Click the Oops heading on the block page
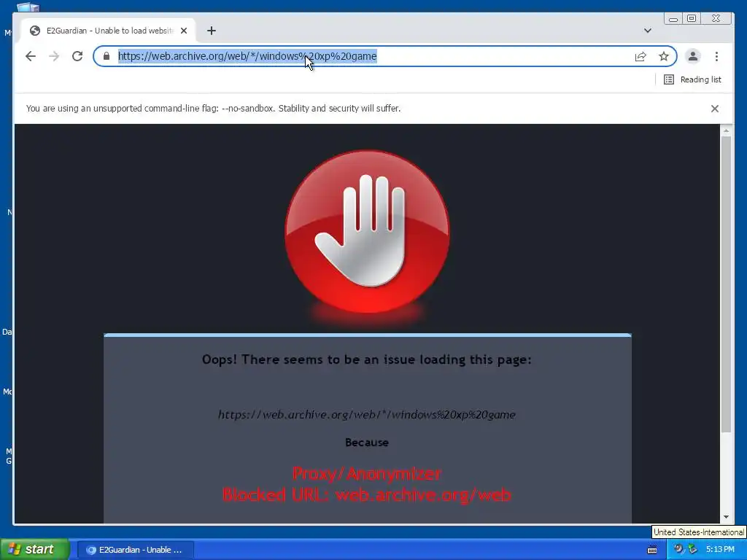Image resolution: width=747 pixels, height=560 pixels. 367,359
